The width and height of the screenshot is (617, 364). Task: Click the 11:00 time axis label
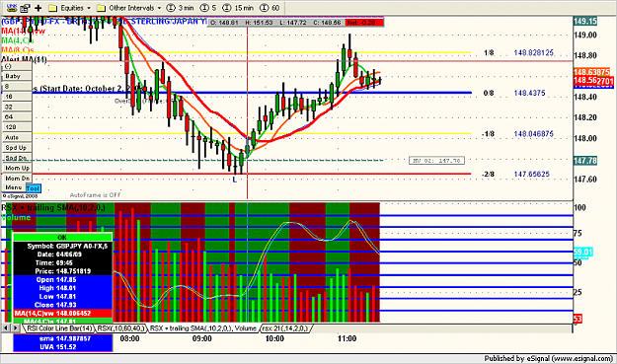tap(347, 338)
